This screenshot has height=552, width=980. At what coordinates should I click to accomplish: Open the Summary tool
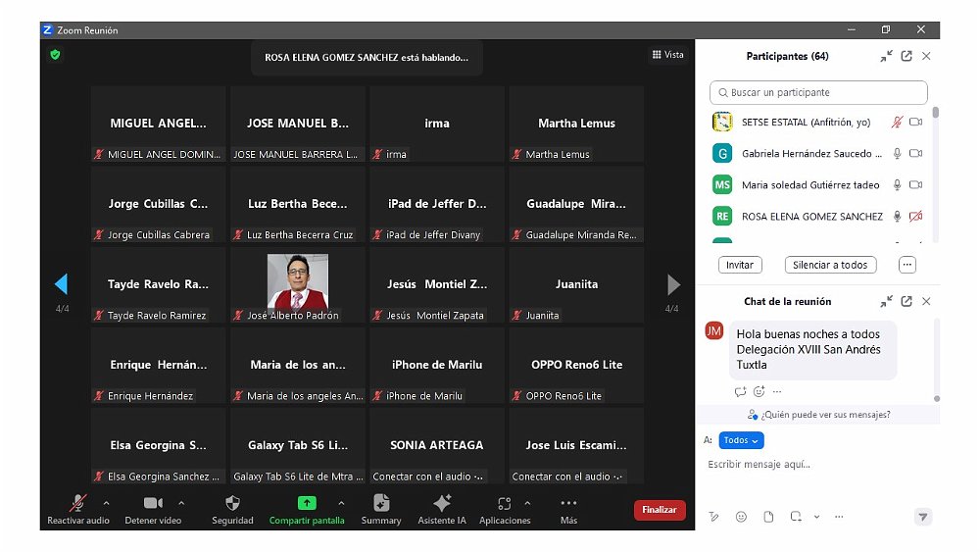click(x=381, y=503)
